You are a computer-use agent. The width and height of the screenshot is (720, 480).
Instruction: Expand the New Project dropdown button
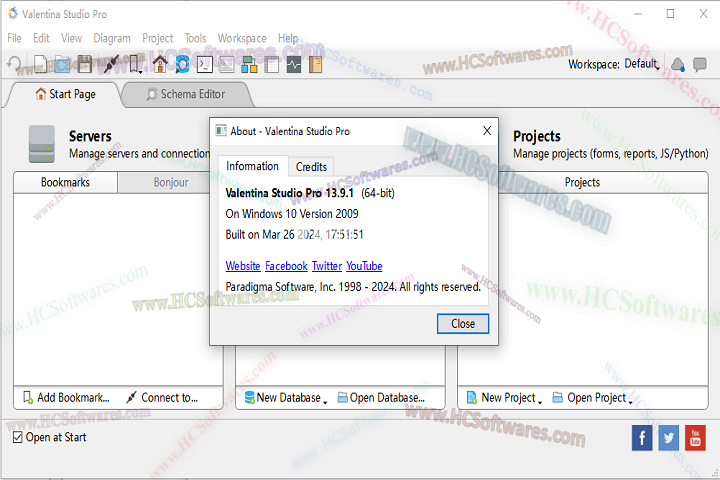point(504,397)
